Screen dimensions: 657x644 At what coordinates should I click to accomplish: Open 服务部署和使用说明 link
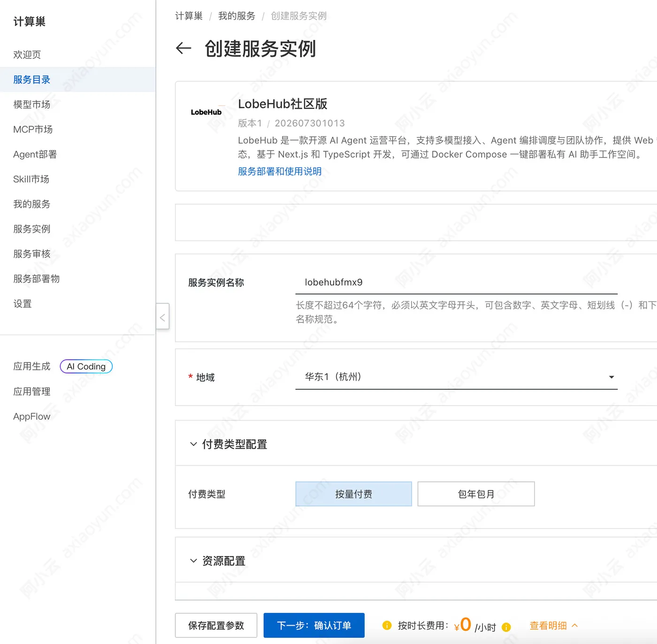(280, 171)
